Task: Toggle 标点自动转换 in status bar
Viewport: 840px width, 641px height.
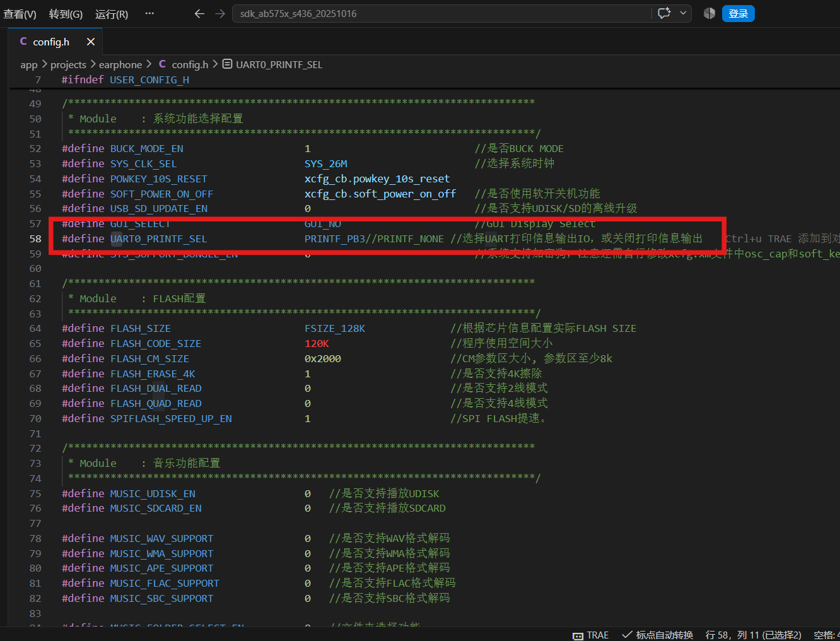Action: pos(658,635)
